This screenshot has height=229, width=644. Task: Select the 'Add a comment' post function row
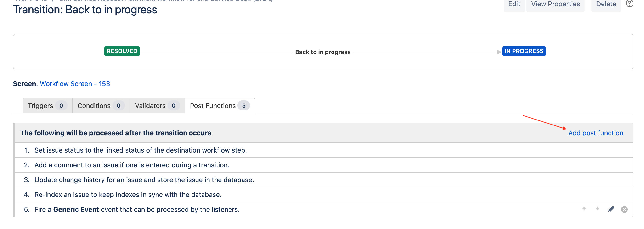click(132, 165)
